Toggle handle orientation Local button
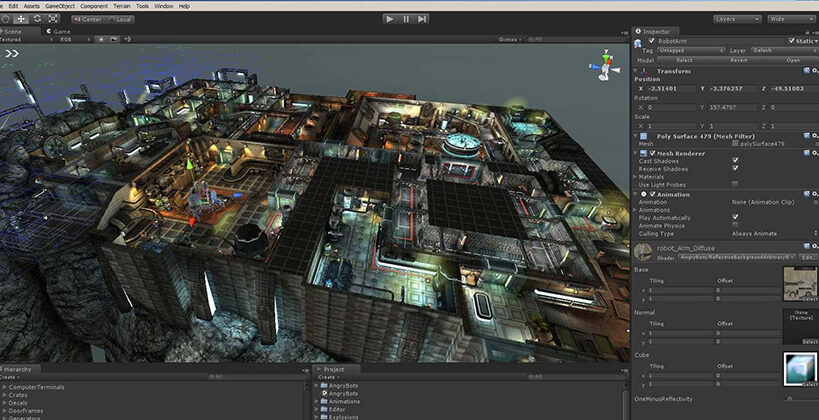Viewport: 819px width, 420px height. click(120, 19)
